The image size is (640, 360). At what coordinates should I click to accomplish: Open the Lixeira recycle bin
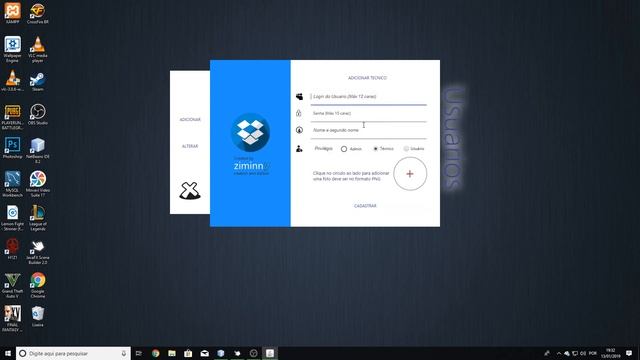click(x=38, y=316)
